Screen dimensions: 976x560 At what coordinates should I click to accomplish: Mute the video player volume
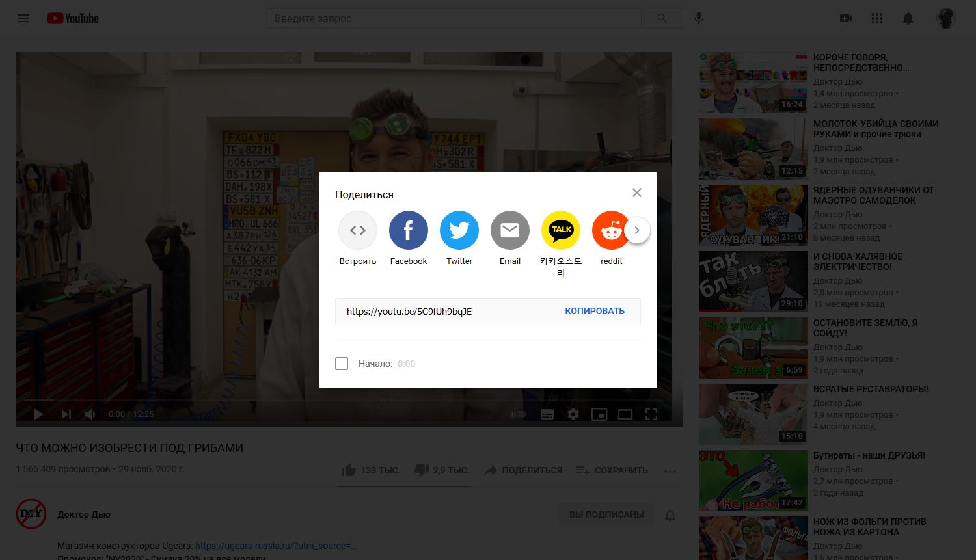[91, 414]
